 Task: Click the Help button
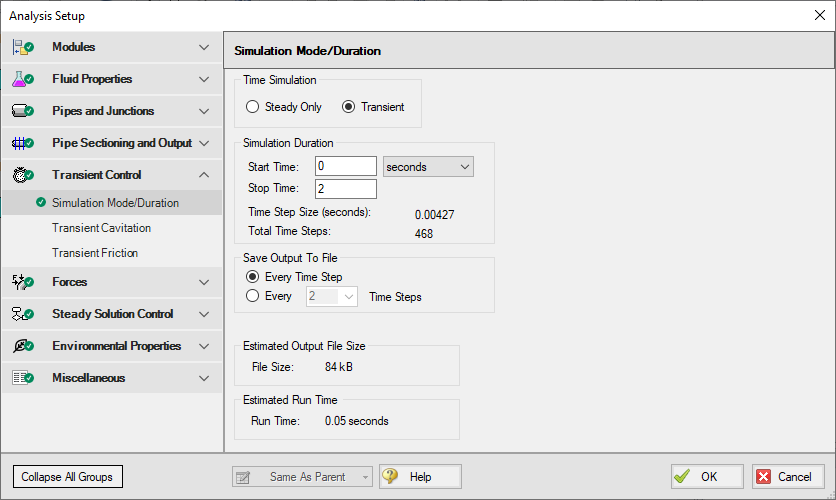coord(420,477)
